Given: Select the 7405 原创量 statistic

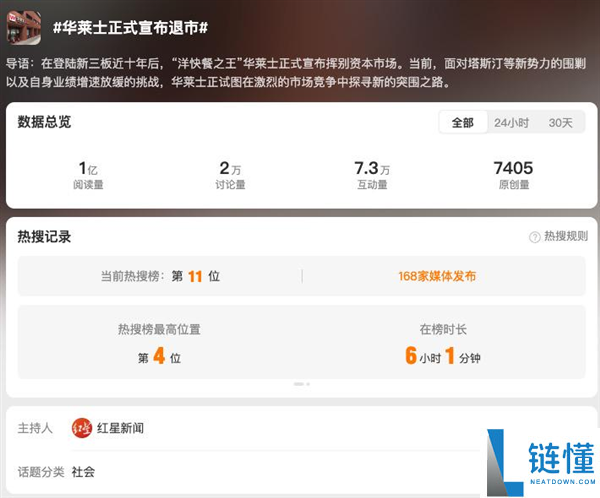Looking at the screenshot, I should click(514, 175).
